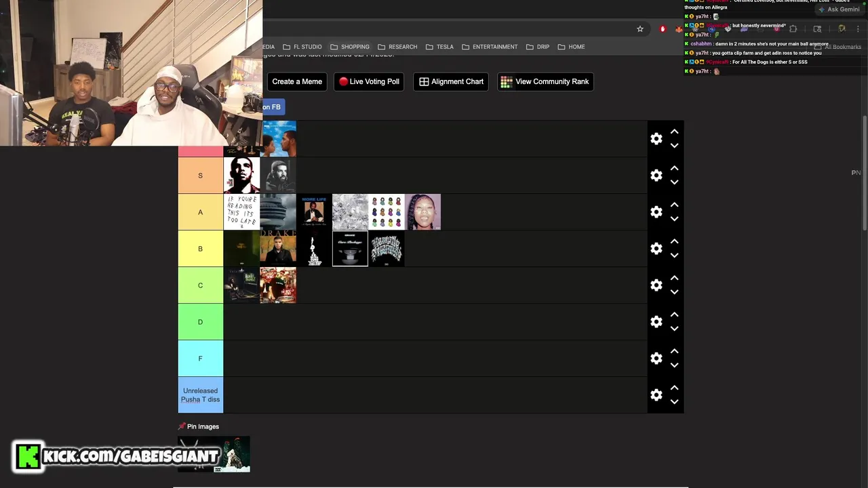Viewport: 868px width, 488px height.
Task: Open settings gear for the pink top tier row
Action: [x=656, y=139]
